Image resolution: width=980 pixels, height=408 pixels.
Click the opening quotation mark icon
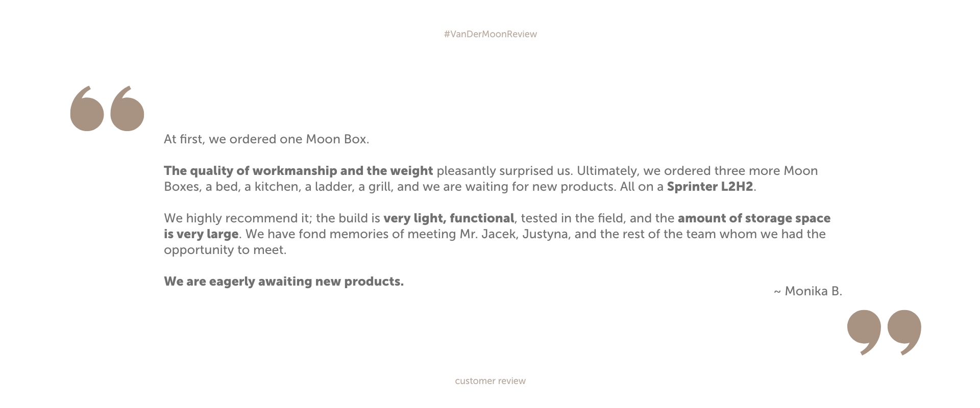107,108
